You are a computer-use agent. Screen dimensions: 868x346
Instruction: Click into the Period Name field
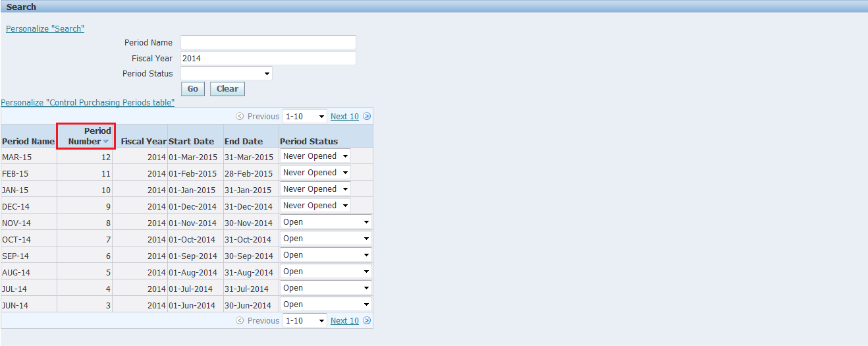(x=268, y=43)
